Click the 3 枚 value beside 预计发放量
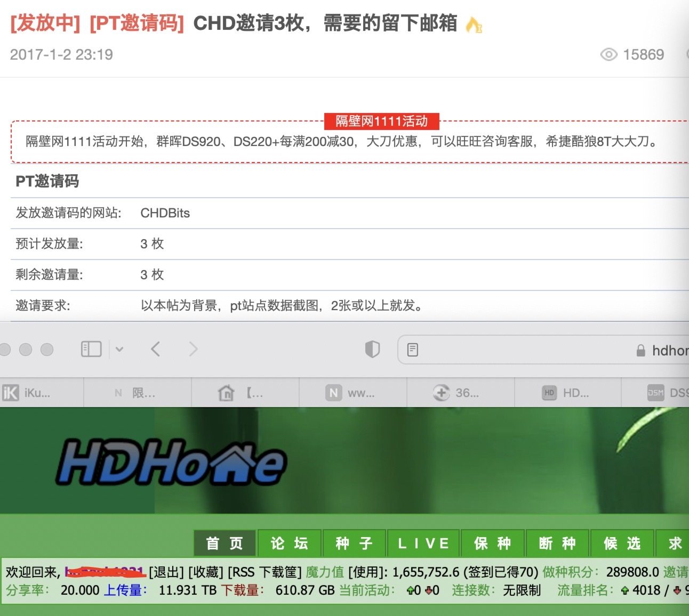 (x=152, y=244)
